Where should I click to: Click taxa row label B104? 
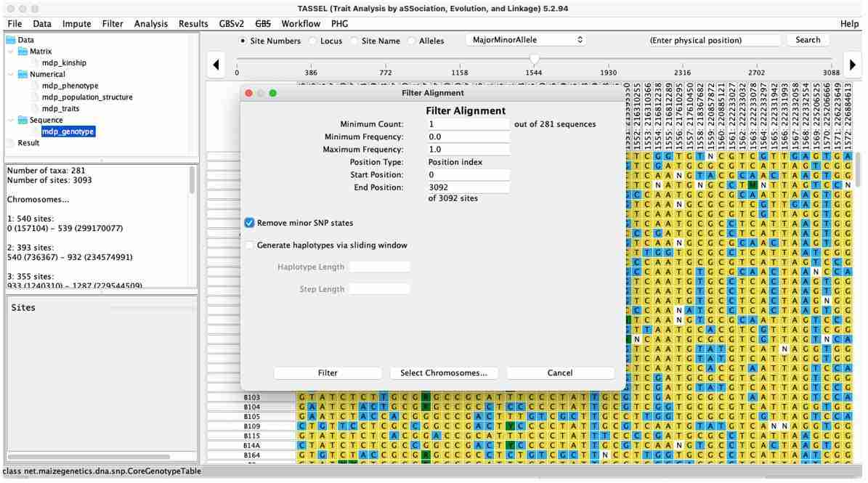click(x=251, y=407)
